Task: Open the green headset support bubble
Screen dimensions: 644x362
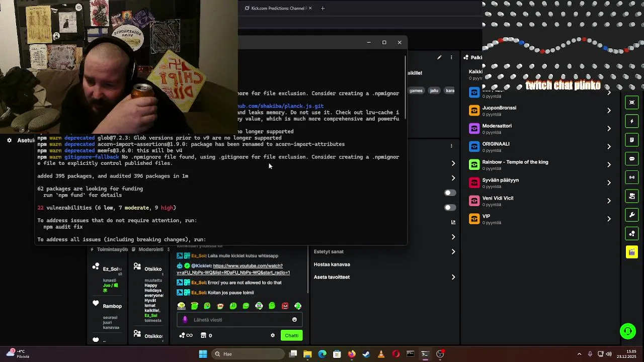Action: click(x=627, y=331)
